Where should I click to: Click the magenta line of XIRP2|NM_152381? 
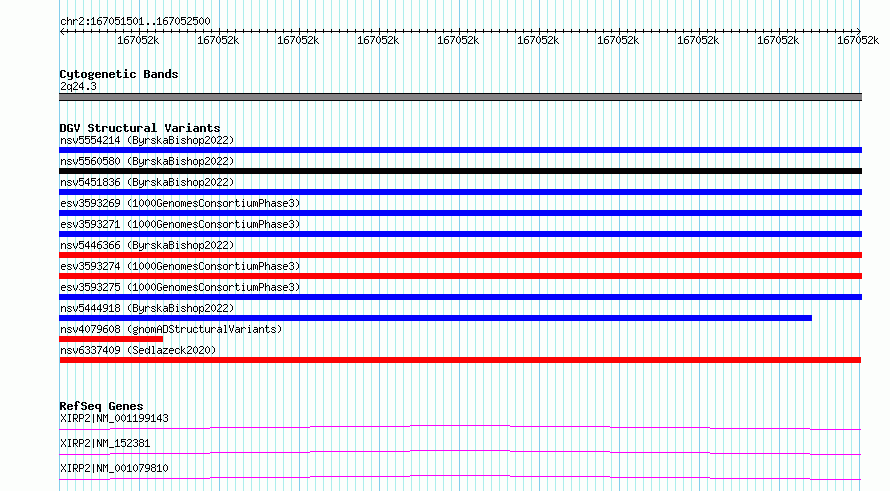(x=460, y=452)
